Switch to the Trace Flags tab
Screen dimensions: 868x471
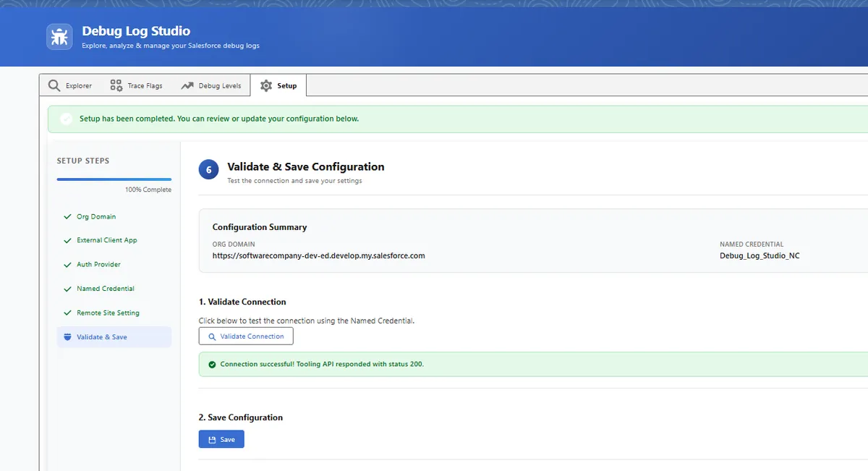pos(136,85)
